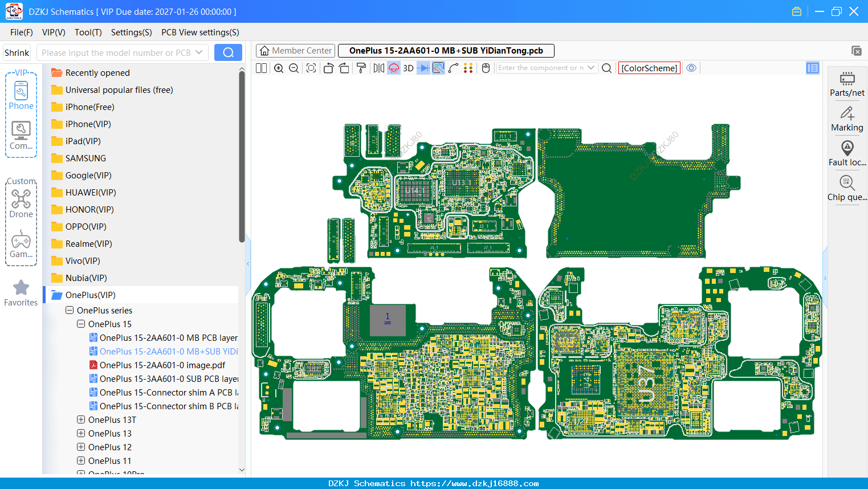Select the OnePlus 15-2AA601-0 MB+SUB YiDianTong.pcb tab
The width and height of the screenshot is (868, 489).
[446, 51]
